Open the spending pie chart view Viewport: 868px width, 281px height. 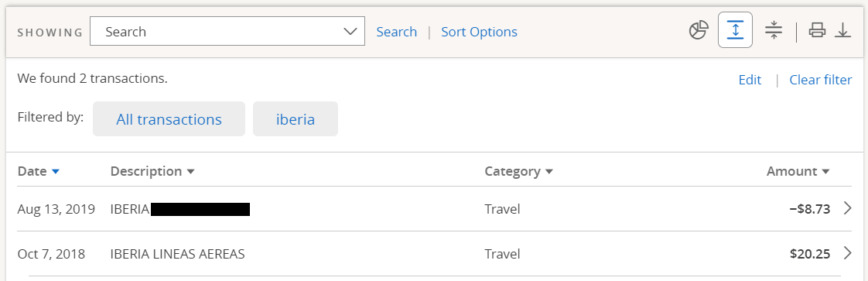[699, 30]
